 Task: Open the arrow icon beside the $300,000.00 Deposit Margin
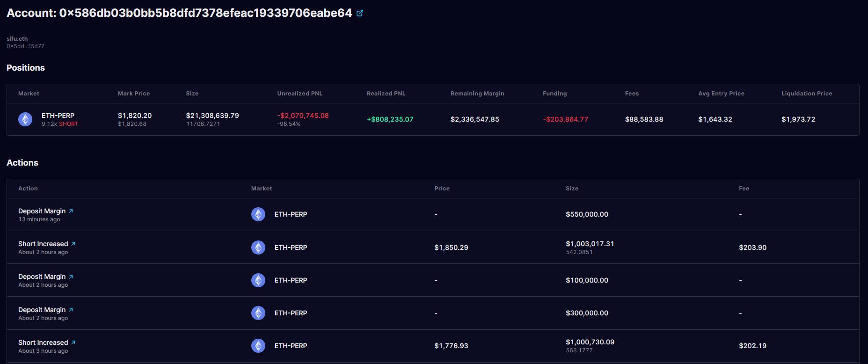coord(71,310)
